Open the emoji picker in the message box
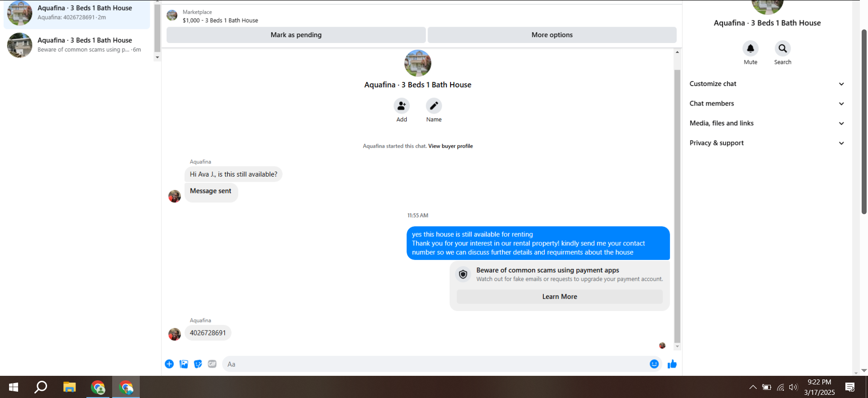This screenshot has width=868, height=398. (x=654, y=364)
